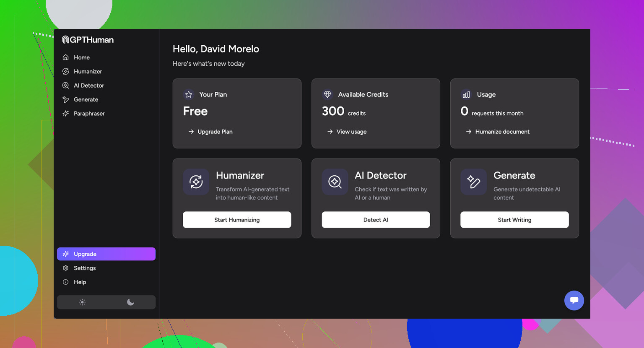Screen dimensions: 644x348
Task: Follow the Upgrade Plan link
Action: click(215, 132)
